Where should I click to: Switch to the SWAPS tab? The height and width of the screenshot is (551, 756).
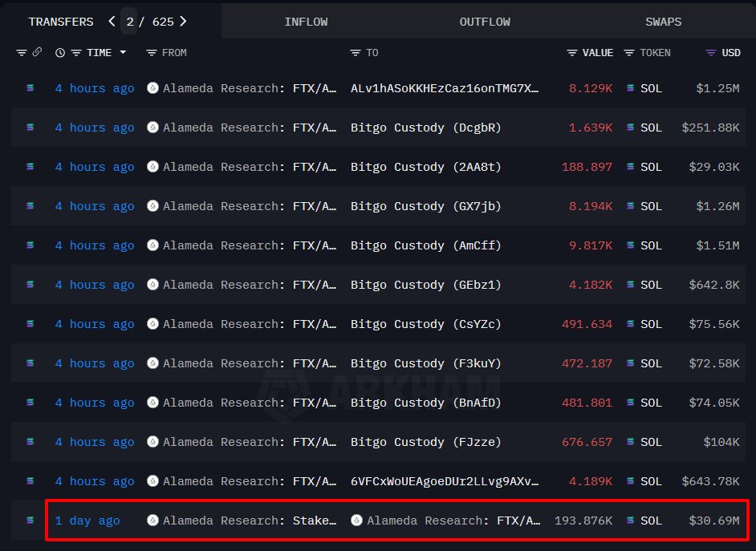coord(664,22)
